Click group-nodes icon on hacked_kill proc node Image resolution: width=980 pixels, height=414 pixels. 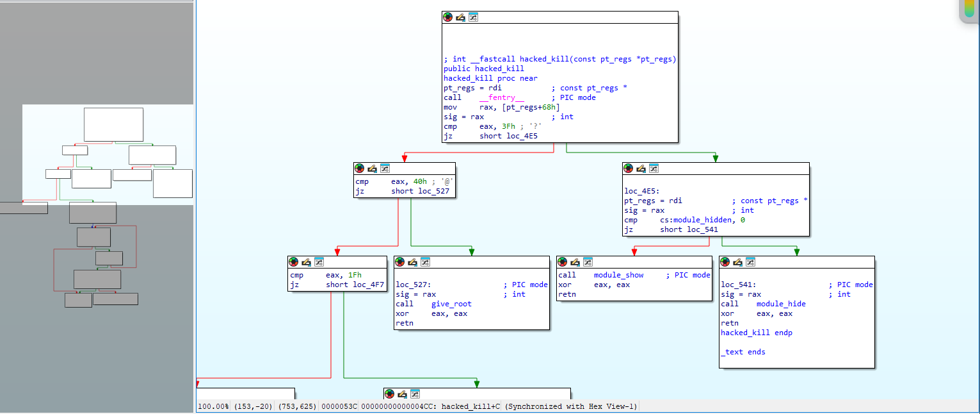473,17
